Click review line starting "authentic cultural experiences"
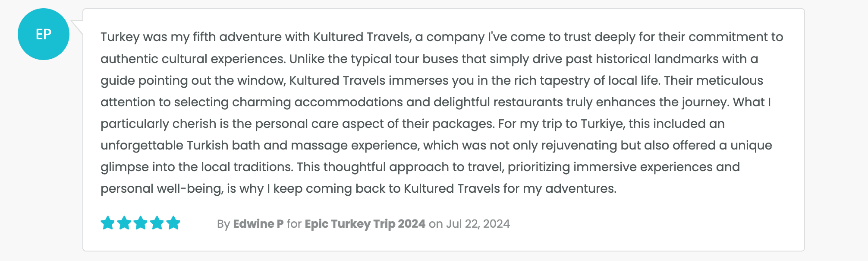Screen dimensions: 868x261 [x=429, y=59]
